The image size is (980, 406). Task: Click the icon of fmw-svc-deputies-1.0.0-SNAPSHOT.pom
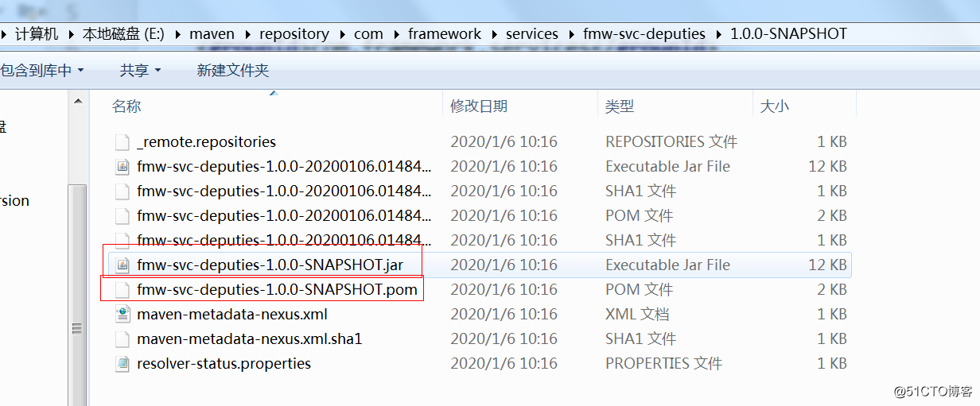[x=122, y=290]
